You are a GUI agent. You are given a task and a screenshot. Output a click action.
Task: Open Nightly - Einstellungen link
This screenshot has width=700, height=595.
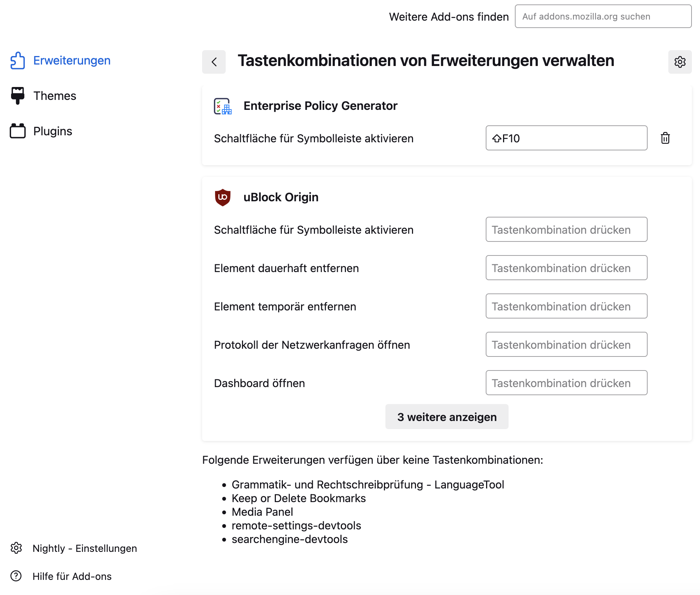coord(84,549)
